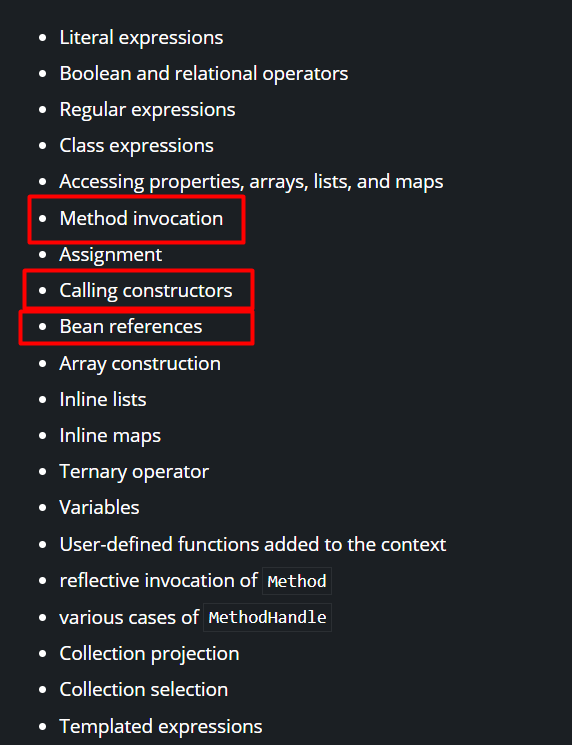The image size is (572, 745).
Task: Click the Regular expressions bullet item
Action: pyautogui.click(x=147, y=110)
